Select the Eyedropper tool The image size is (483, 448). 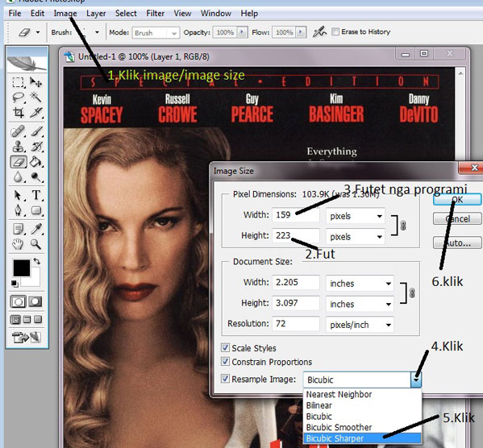(x=36, y=230)
